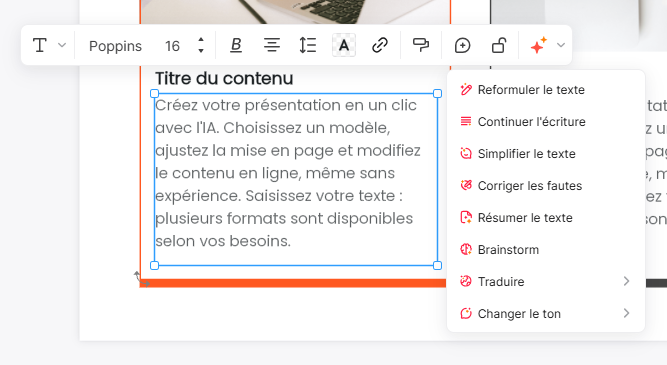Viewport: 667px width, 365px height.
Task: Click the Corriger les fautes icon
Action: click(x=466, y=185)
